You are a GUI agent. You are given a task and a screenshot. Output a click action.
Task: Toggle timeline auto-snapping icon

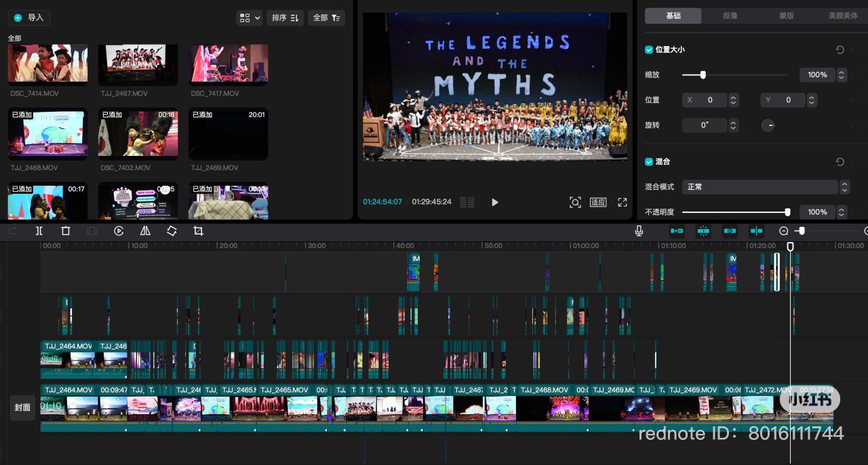[x=703, y=230]
